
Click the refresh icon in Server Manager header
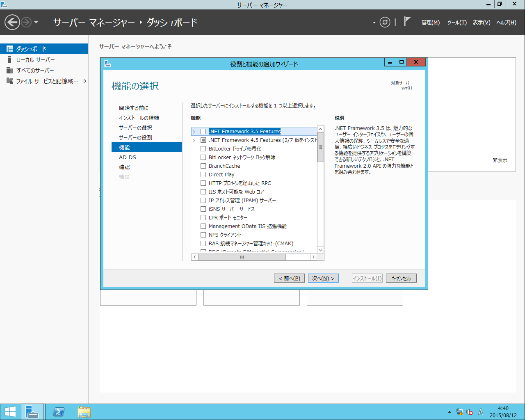pyautogui.click(x=385, y=22)
